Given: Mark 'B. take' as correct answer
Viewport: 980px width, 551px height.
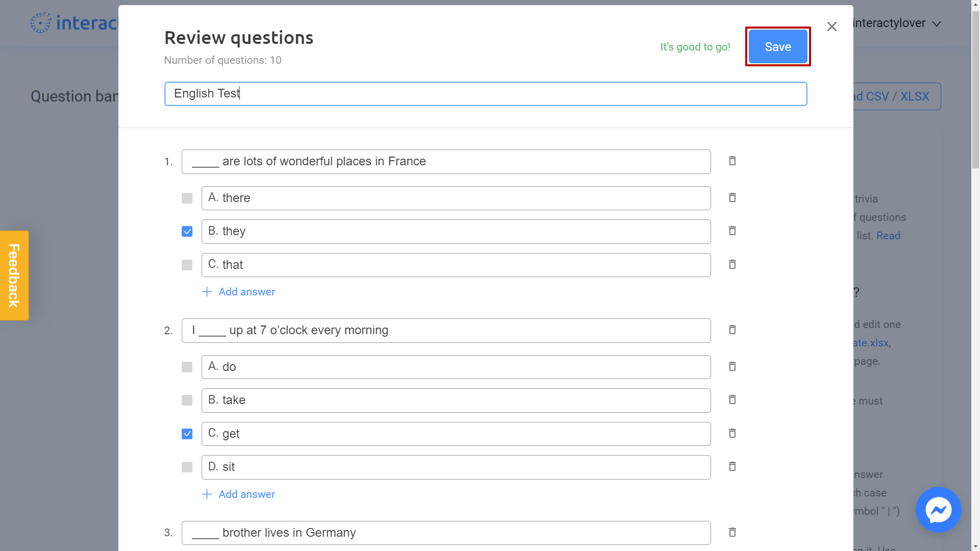Looking at the screenshot, I should coord(187,400).
